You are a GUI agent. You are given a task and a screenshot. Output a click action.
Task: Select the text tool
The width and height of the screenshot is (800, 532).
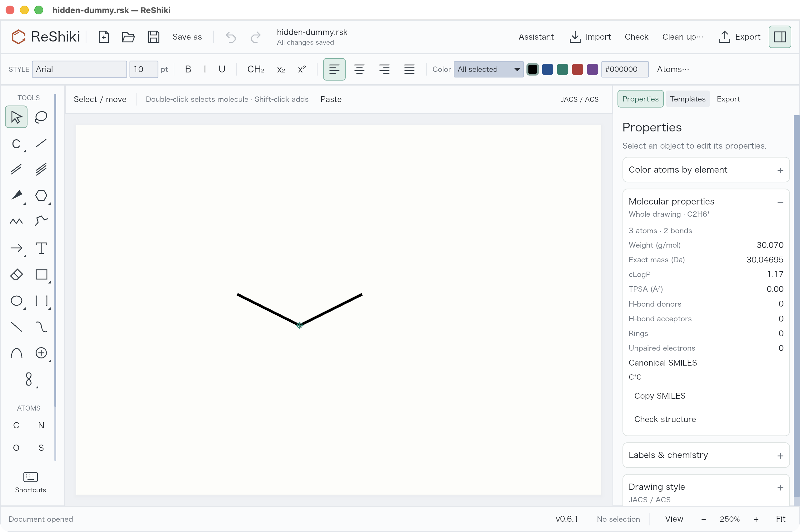(x=41, y=248)
